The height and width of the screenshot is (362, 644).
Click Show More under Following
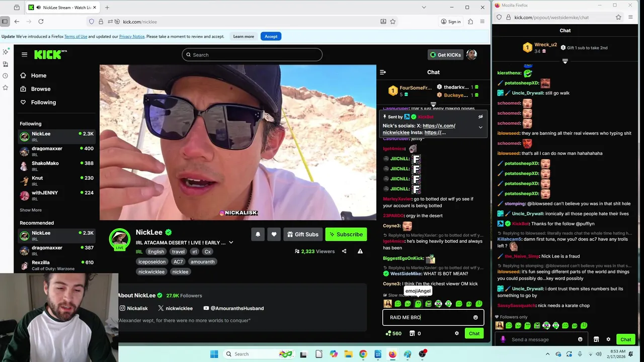tap(31, 210)
